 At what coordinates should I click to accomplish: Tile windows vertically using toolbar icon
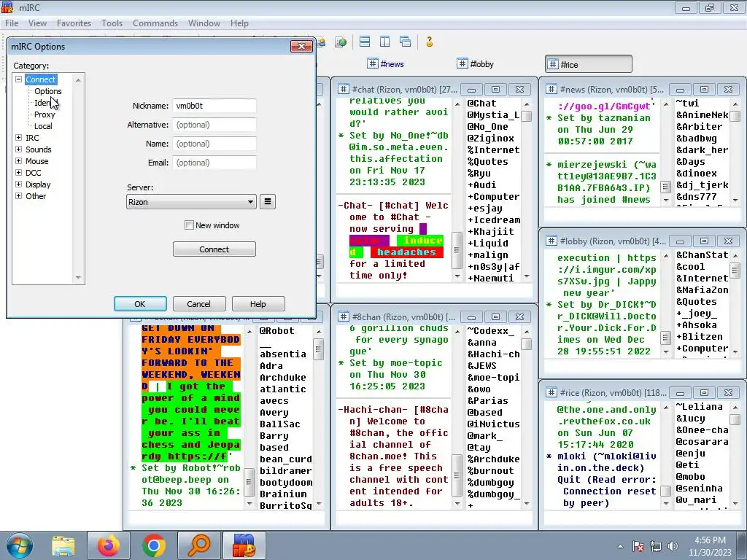click(385, 42)
